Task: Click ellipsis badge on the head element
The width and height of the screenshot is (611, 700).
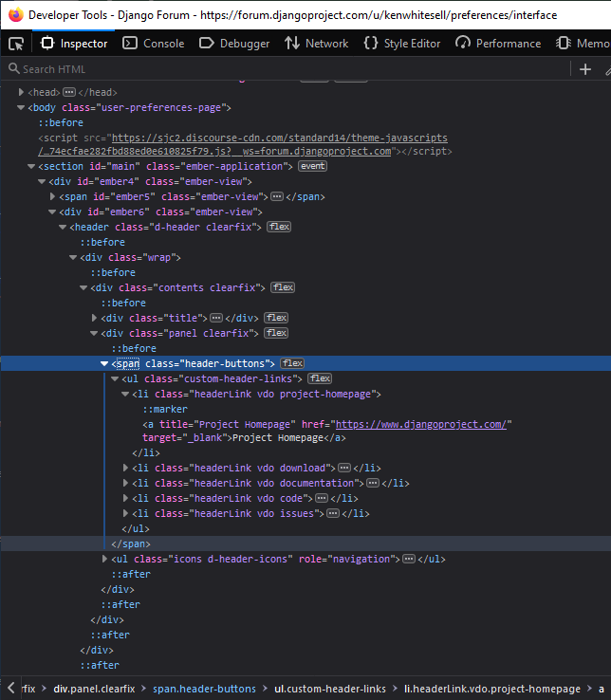Action: tap(68, 92)
